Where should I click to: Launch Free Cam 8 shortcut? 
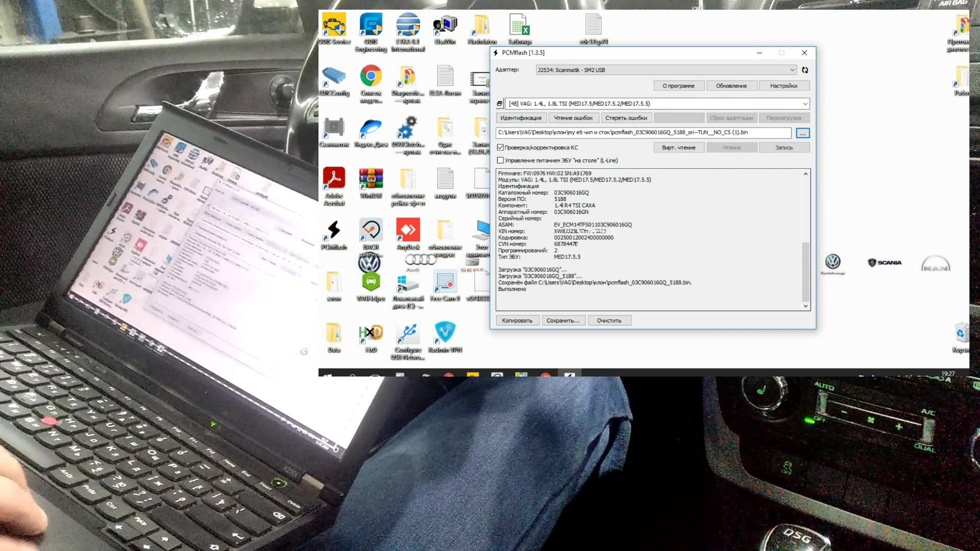[445, 286]
